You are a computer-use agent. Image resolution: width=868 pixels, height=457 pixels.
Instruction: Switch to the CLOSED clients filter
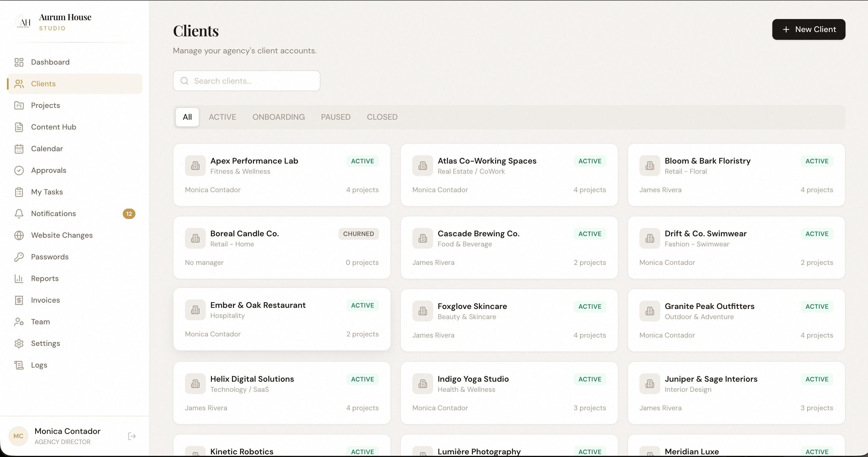pos(382,117)
